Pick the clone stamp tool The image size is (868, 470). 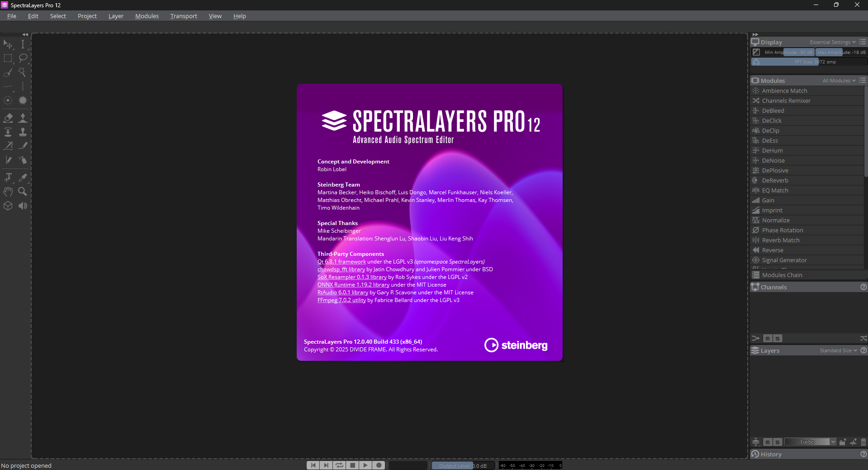(x=23, y=132)
